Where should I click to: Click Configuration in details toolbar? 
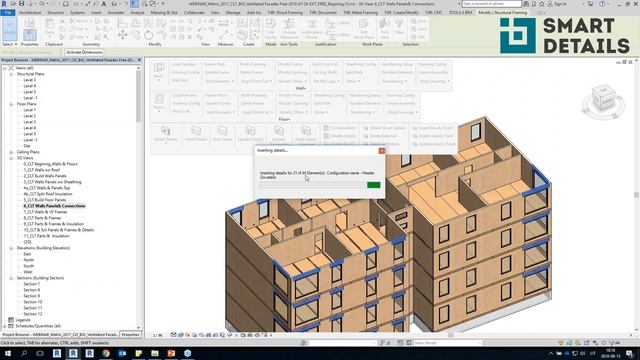tap(340, 128)
